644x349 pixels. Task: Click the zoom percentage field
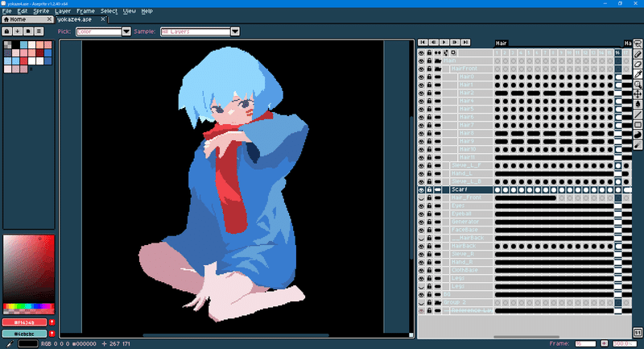coord(625,343)
